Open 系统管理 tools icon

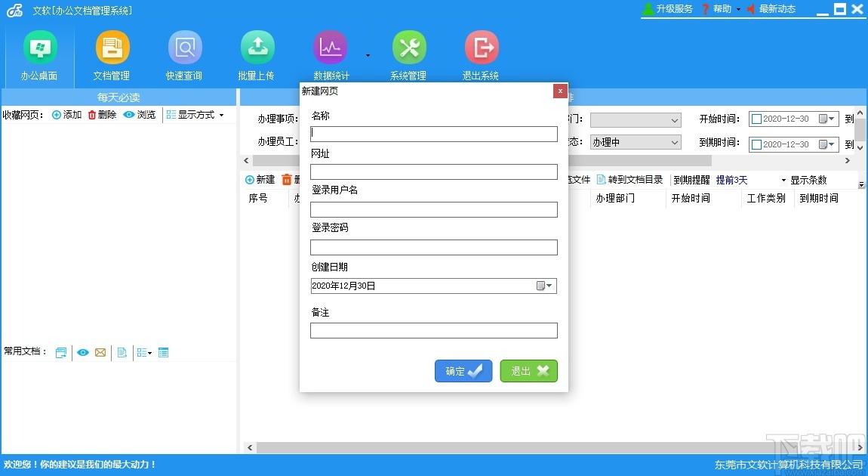(408, 48)
